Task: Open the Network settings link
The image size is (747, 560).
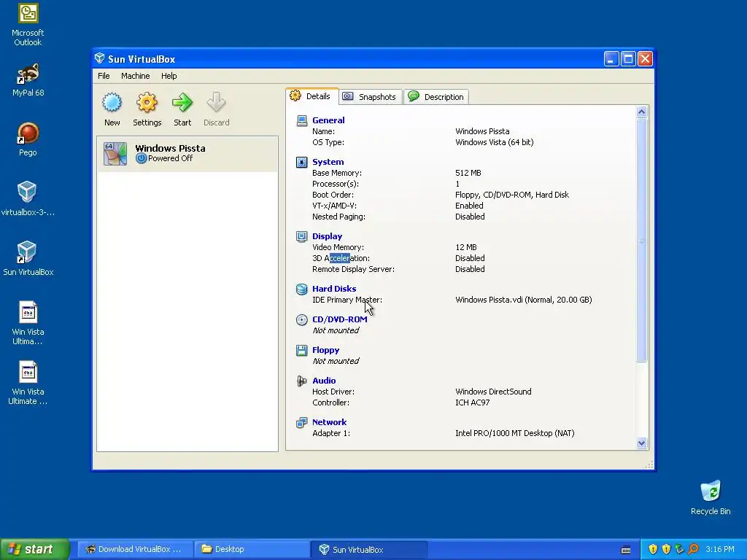Action: coord(329,422)
